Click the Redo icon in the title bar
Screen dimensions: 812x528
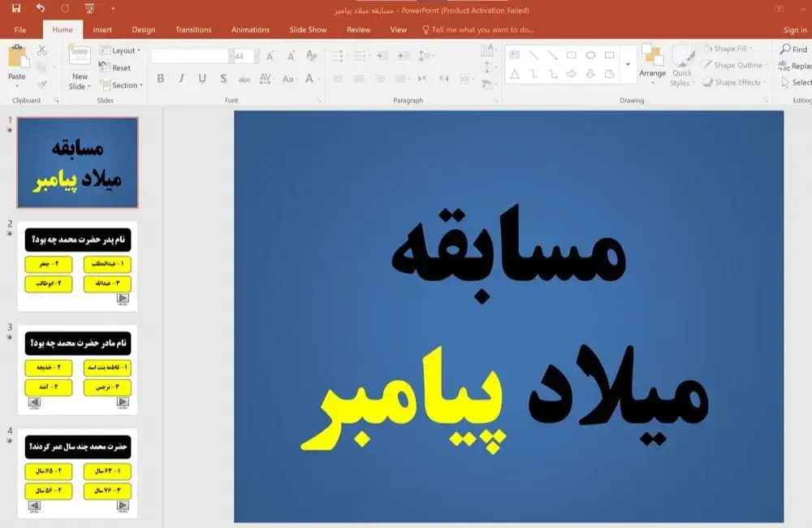pyautogui.click(x=65, y=8)
